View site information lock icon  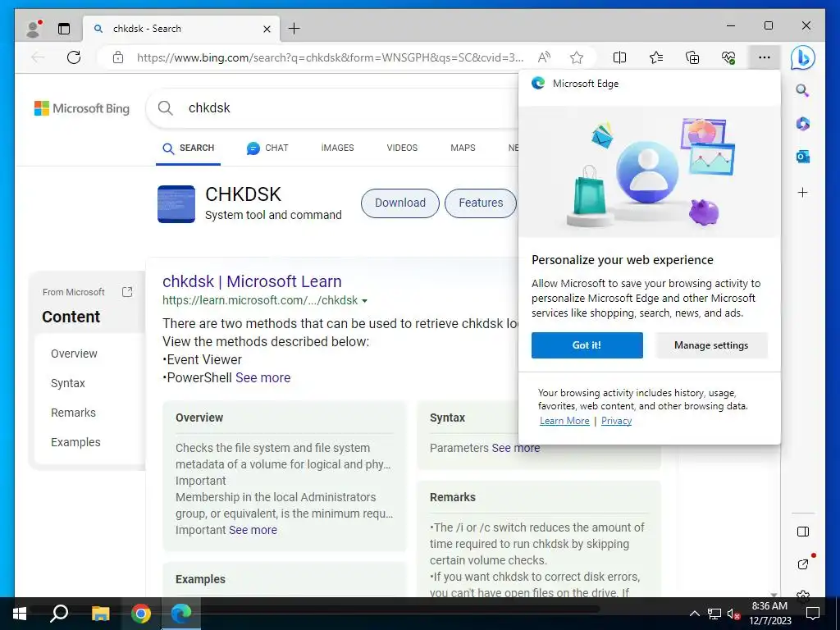118,57
